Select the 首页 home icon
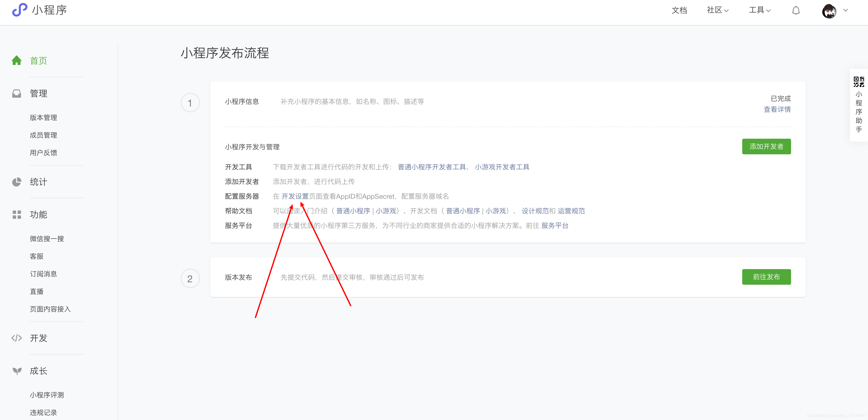 [x=17, y=60]
